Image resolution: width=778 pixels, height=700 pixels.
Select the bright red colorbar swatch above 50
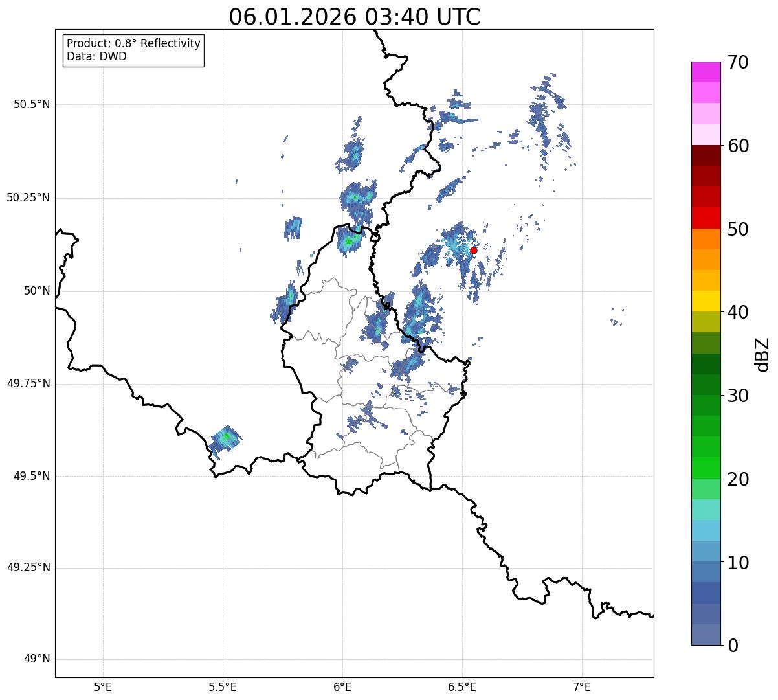tap(706, 218)
